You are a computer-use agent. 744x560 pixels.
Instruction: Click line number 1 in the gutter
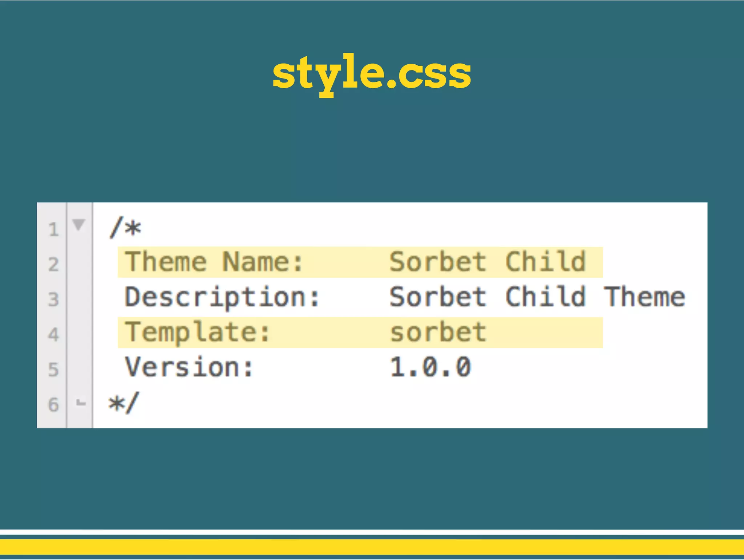[x=53, y=229]
